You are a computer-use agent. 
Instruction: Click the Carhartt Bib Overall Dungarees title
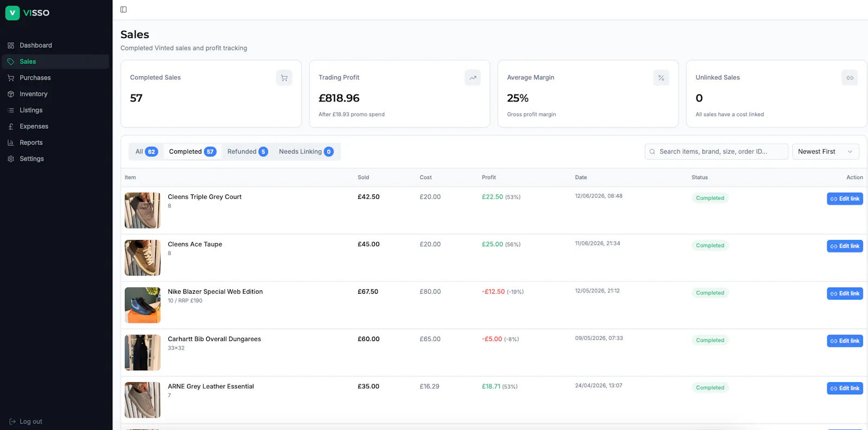tap(214, 339)
